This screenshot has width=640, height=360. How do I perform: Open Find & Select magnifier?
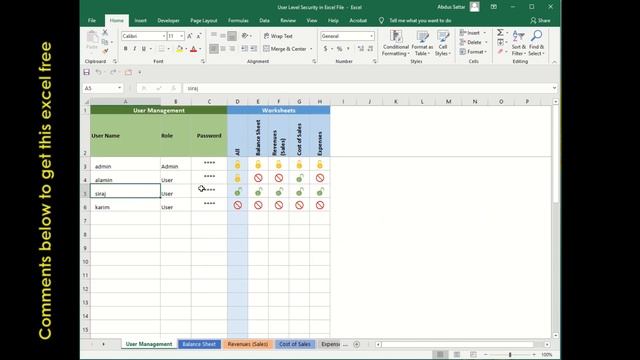(536, 42)
